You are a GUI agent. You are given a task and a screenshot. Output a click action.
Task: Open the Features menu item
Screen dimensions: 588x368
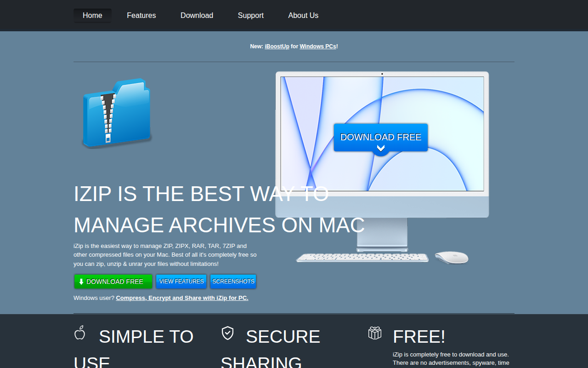click(141, 15)
